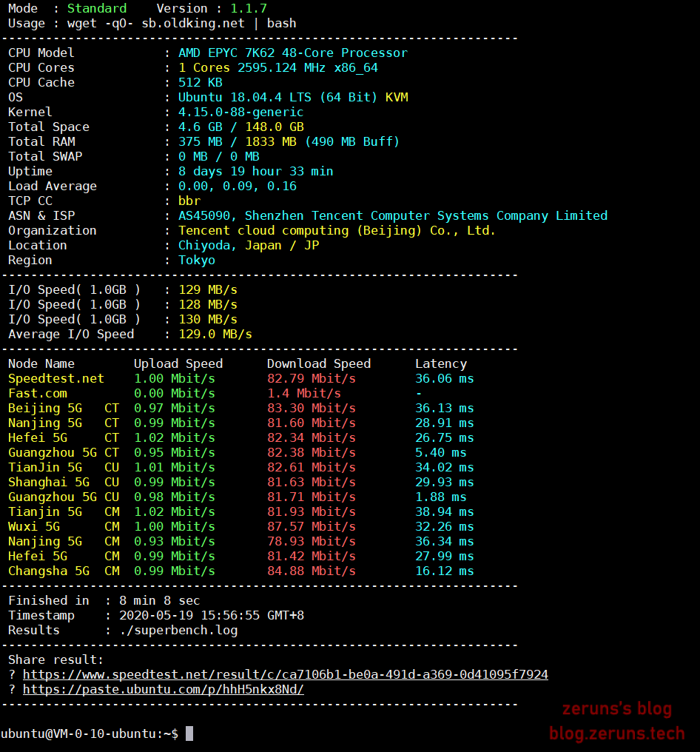
Task: Select the Speedtest.net node row name
Action: pyautogui.click(x=56, y=378)
